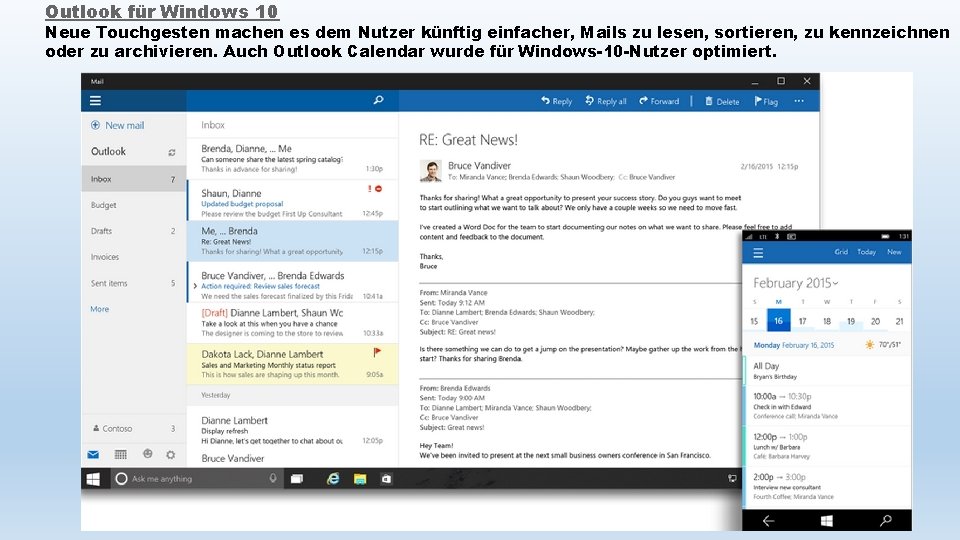
Task: Open Dianne Lambert Display refresh message
Action: 293,429
